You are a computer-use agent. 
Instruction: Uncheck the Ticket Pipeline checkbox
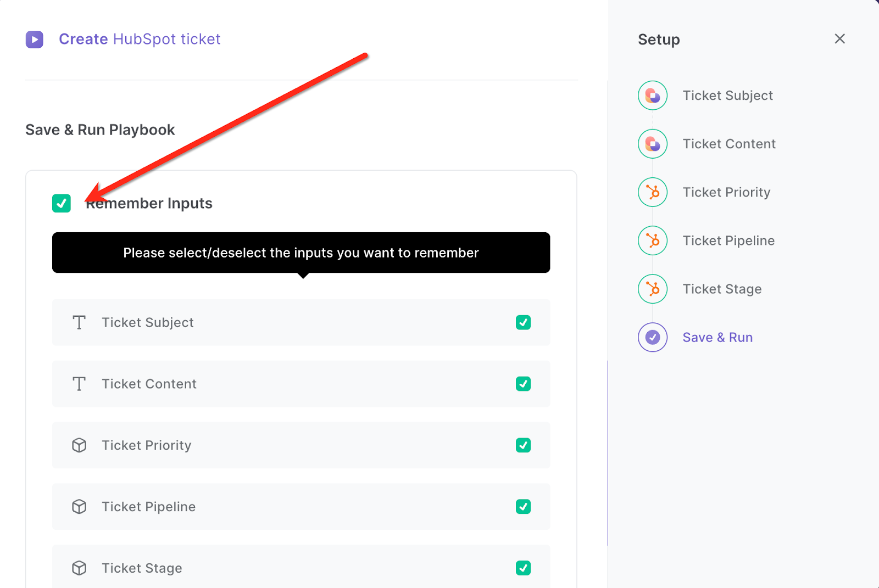(523, 507)
